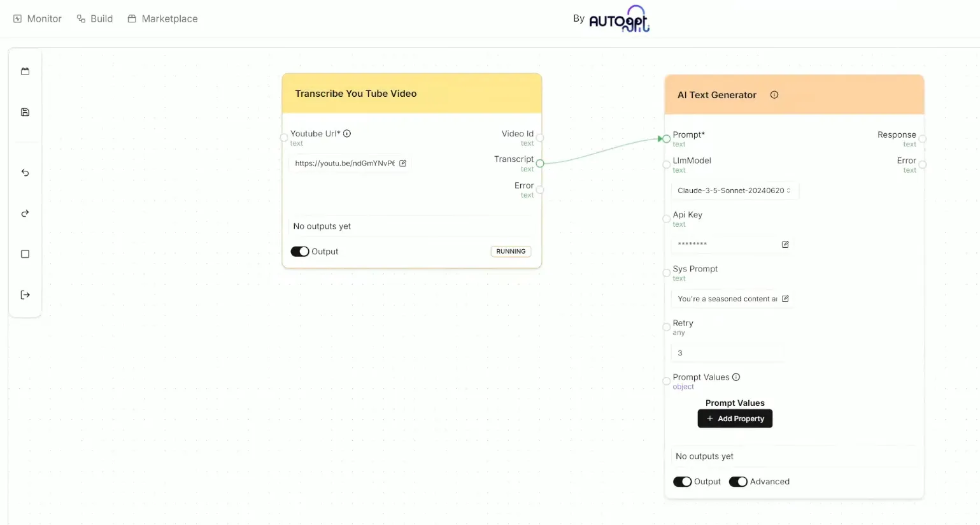The image size is (980, 525).
Task: Select the Transcribe You Tube Video header
Action: (x=412, y=94)
